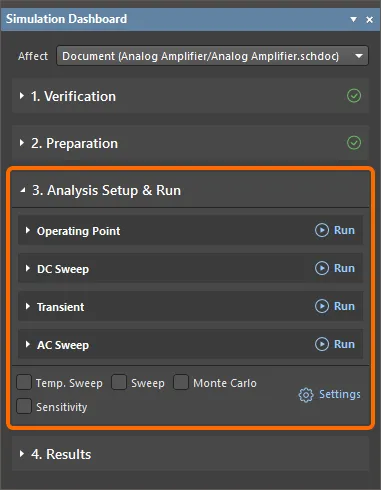
Task: Toggle the Monte Carlo checkbox
Action: (x=181, y=382)
